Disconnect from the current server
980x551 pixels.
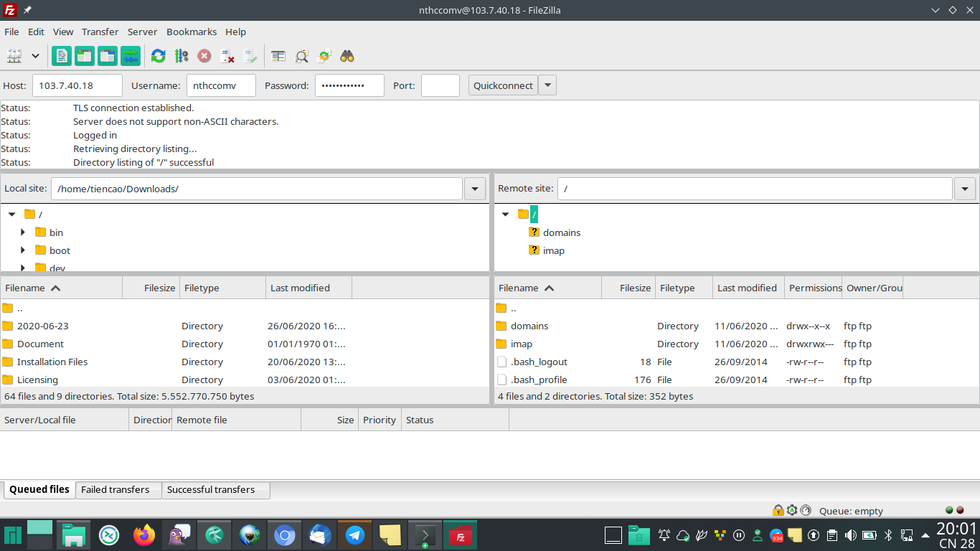[x=227, y=56]
